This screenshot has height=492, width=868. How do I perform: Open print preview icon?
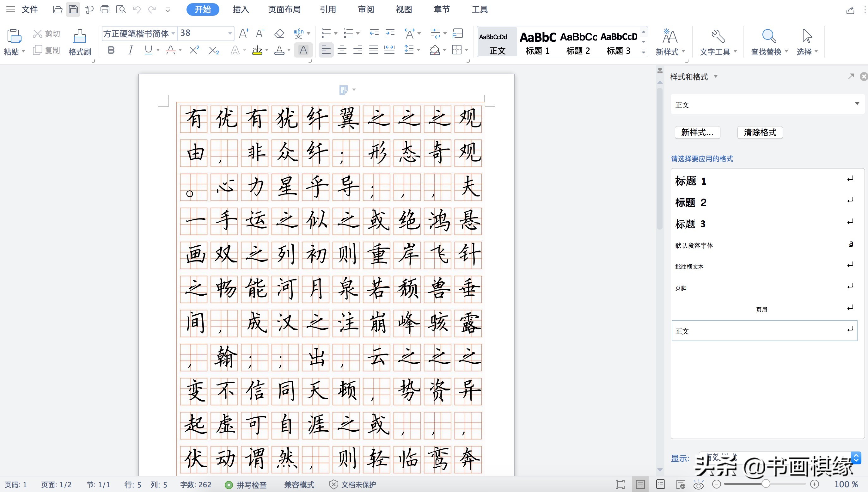point(121,9)
